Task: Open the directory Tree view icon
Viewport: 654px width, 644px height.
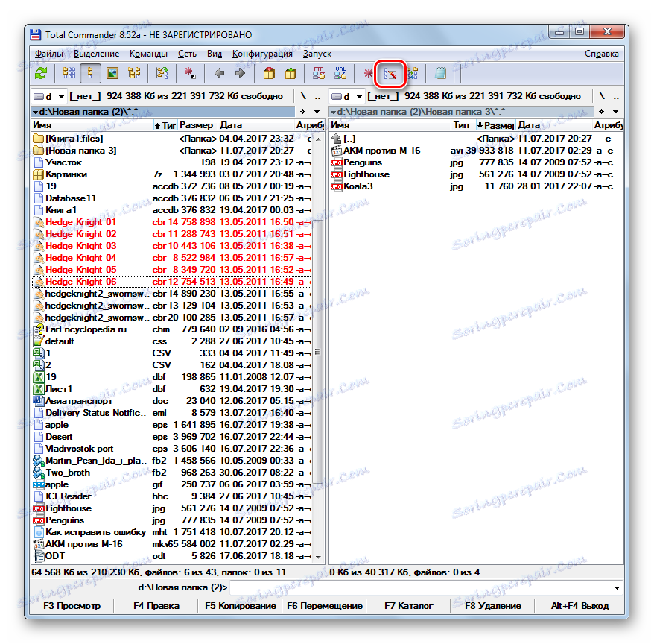Action: tap(134, 74)
